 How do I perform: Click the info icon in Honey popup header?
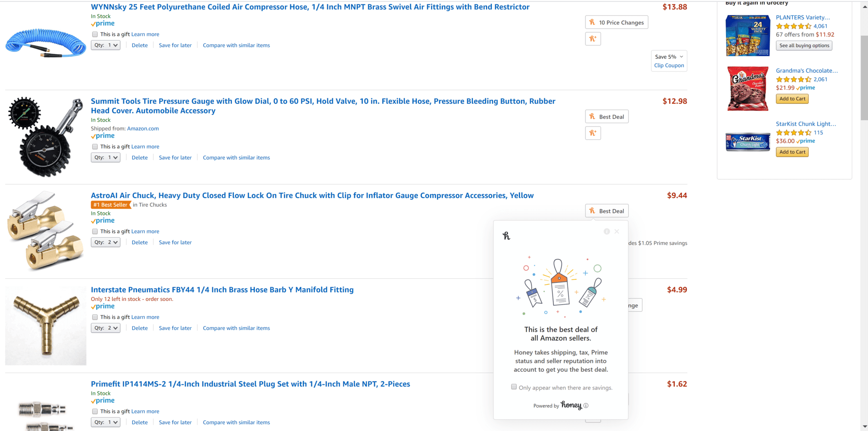pos(607,231)
